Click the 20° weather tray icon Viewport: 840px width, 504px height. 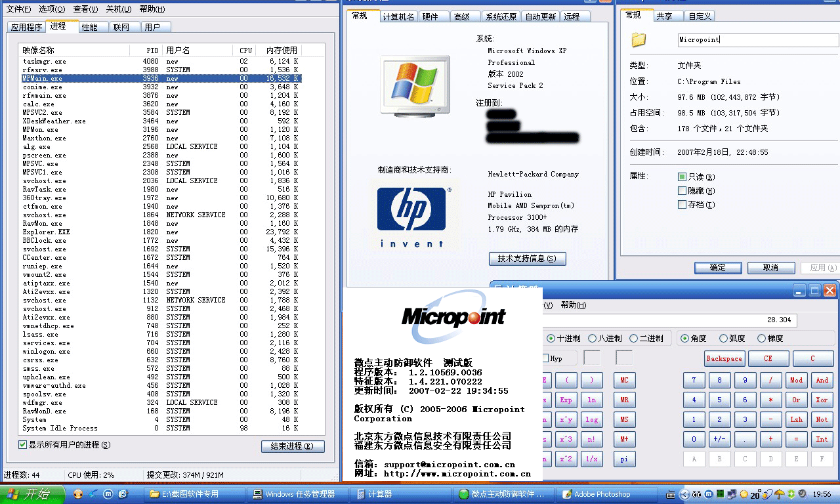[x=755, y=495]
